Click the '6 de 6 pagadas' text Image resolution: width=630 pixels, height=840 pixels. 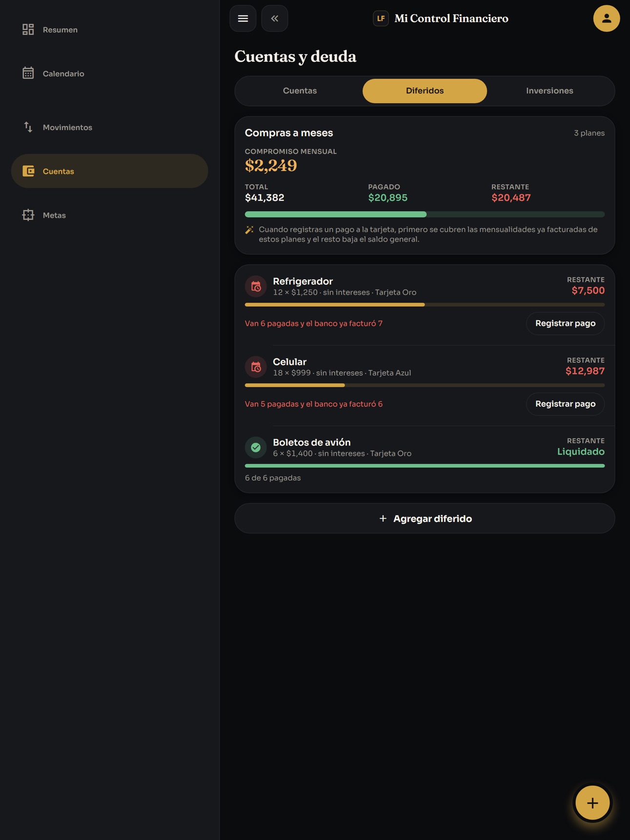[x=273, y=478]
